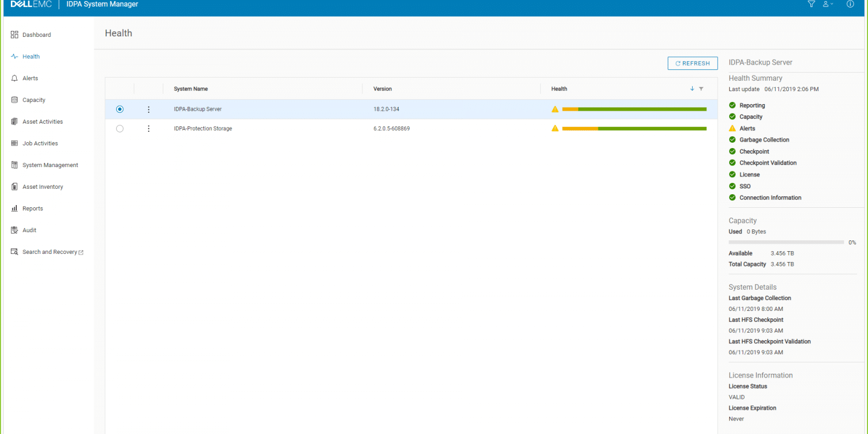
Task: Click the System Name column header
Action: click(190, 89)
